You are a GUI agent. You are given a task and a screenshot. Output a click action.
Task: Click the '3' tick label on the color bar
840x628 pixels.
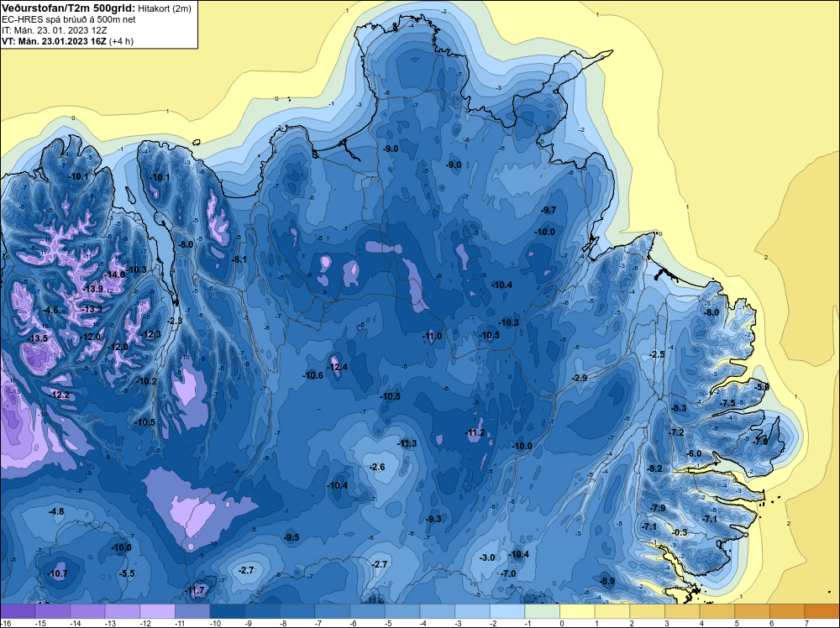[666, 623]
